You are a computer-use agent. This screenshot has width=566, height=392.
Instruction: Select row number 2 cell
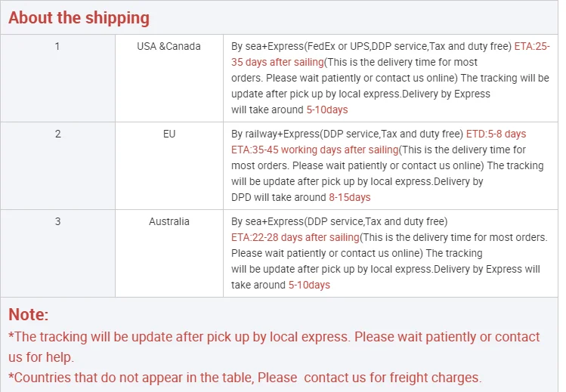coord(57,134)
